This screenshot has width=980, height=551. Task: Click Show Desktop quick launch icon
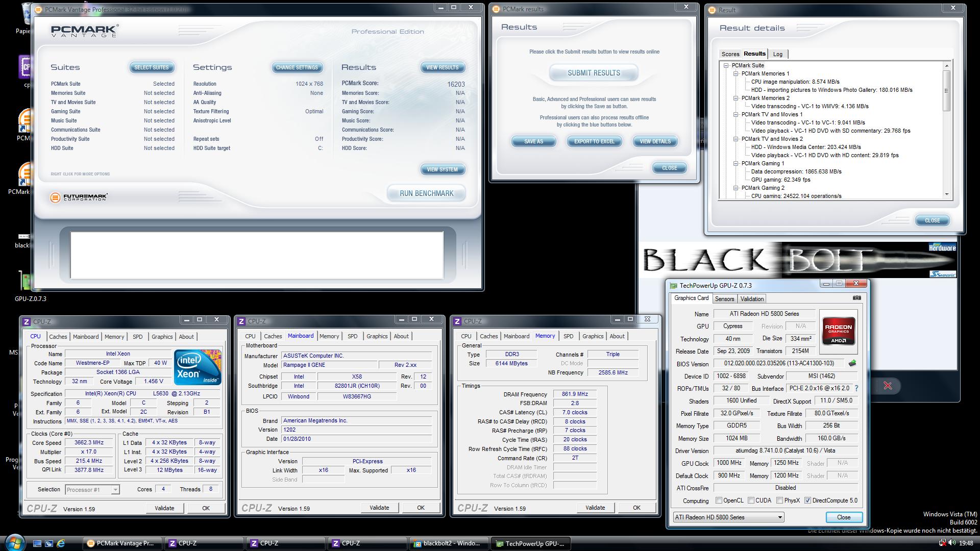pos(37,543)
